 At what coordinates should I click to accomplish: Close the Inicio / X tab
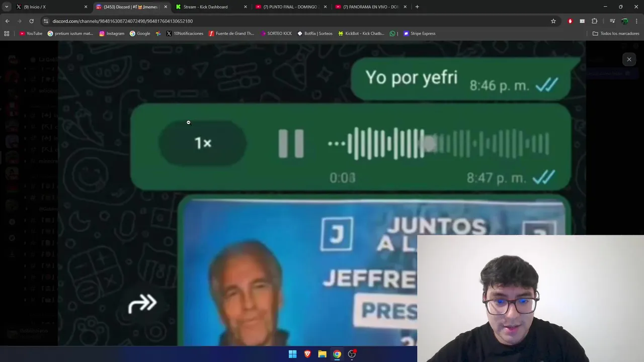pos(86,7)
